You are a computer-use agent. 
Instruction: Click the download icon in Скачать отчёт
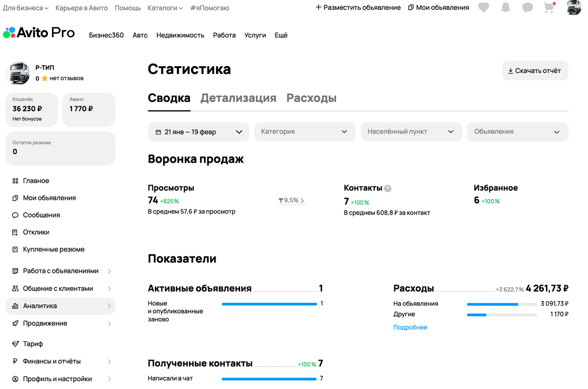[x=511, y=71]
